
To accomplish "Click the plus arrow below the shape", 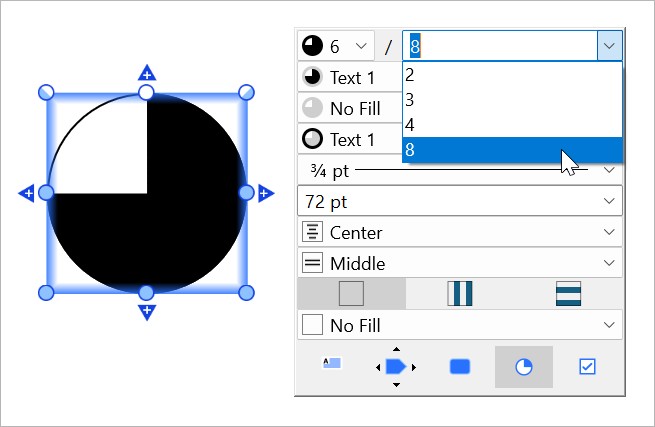I will click(x=147, y=312).
